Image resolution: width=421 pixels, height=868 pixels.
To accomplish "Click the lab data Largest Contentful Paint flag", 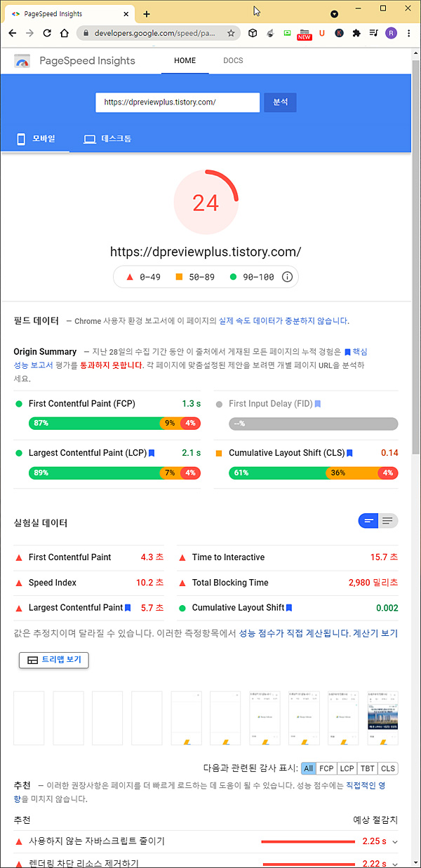I will click(128, 607).
